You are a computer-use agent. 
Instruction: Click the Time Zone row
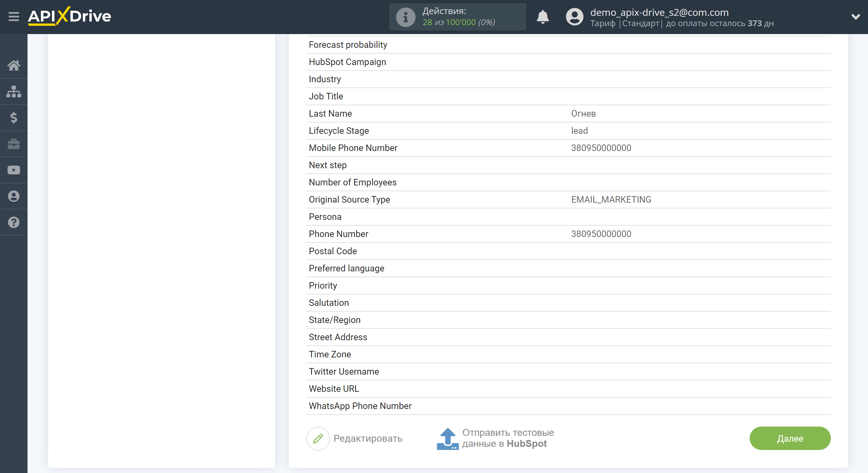568,354
